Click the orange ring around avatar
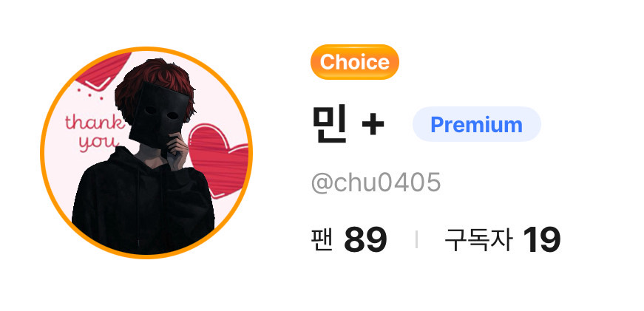 pyautogui.click(x=146, y=49)
